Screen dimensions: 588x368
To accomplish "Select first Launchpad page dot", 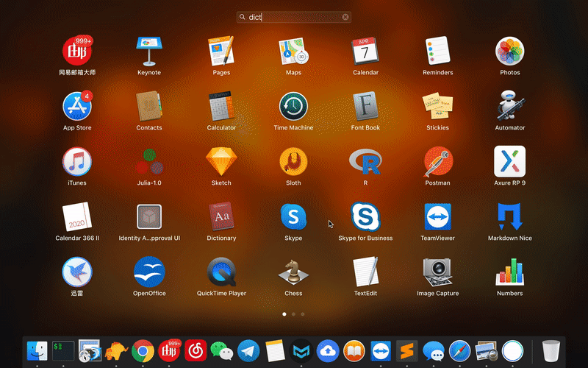I will (284, 314).
